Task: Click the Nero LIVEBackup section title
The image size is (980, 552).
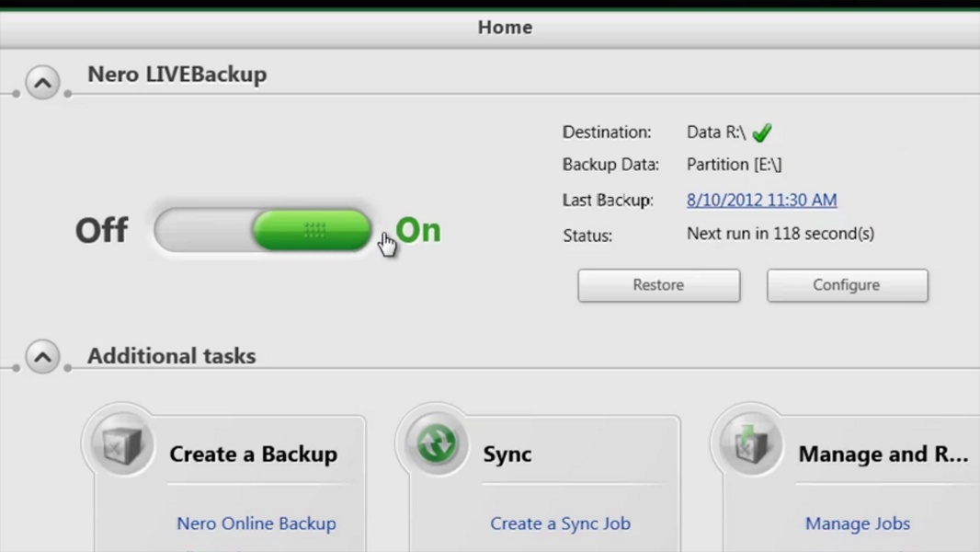Action: coord(177,75)
